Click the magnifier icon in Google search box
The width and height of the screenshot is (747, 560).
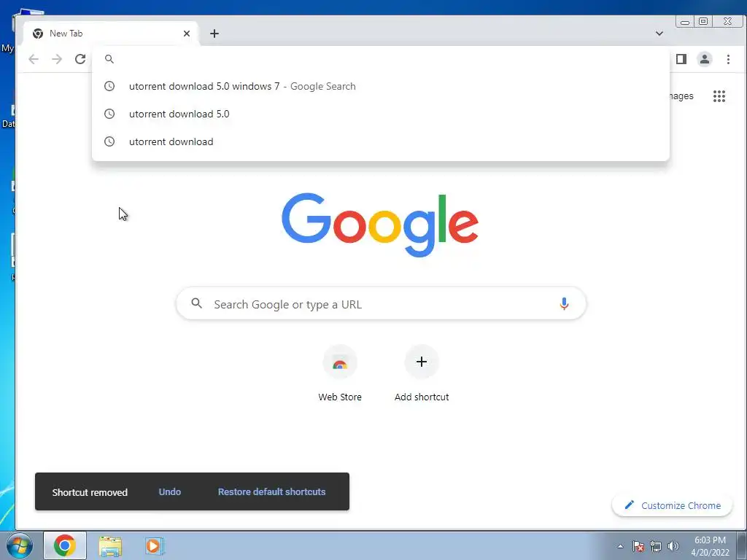click(196, 303)
